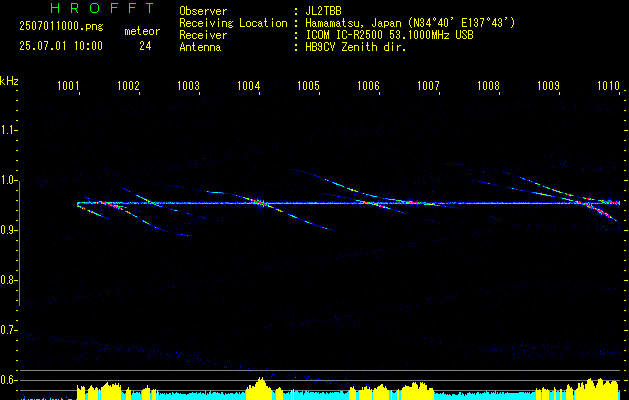Image resolution: width=629 pixels, height=400 pixels.
Task: Click the ICOM IC-R2500 53.1000MHz USB text
Action: point(389,35)
